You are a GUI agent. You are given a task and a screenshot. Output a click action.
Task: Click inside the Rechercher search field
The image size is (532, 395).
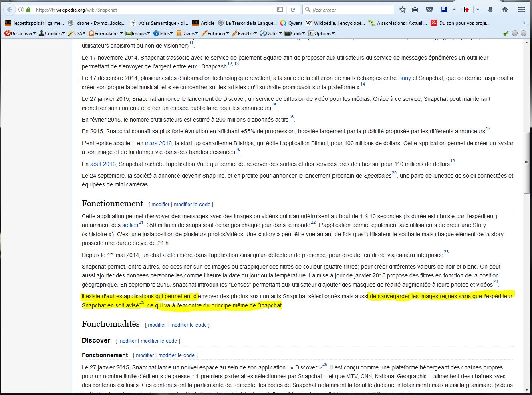click(x=349, y=10)
